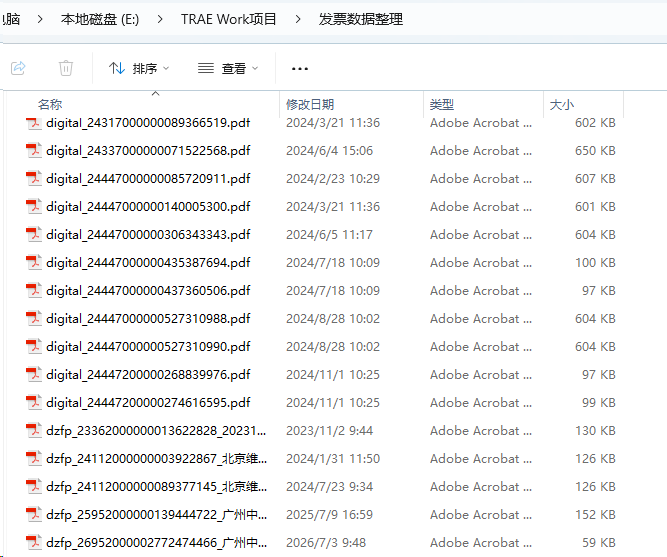This screenshot has width=667, height=557.
Task: Click date 2024/1/31 11:50
Action: pos(333,459)
